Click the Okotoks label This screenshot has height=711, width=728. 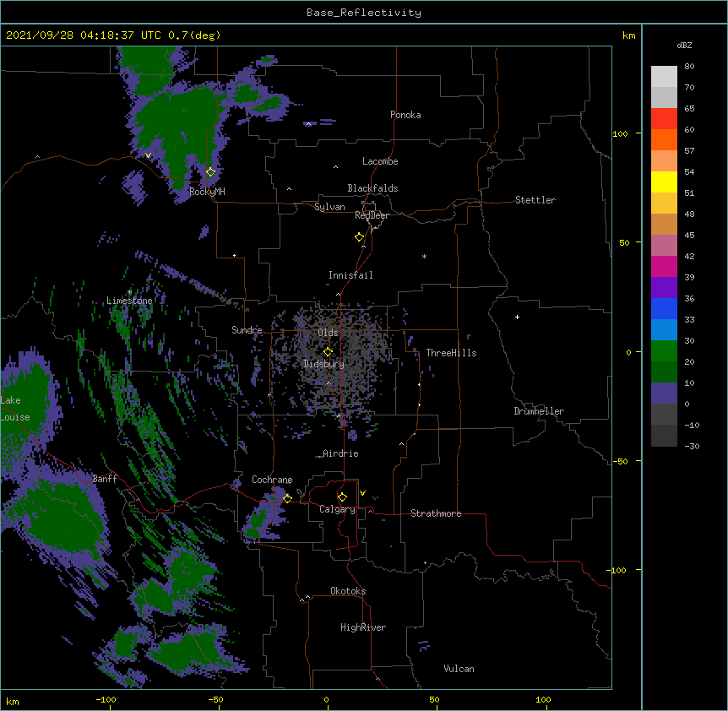[x=348, y=591]
